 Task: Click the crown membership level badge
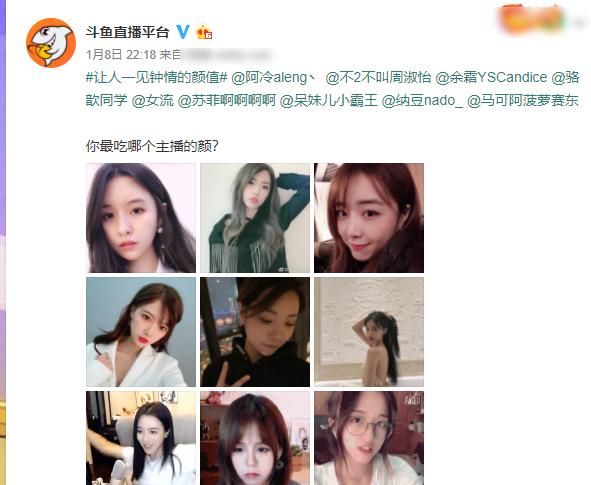pyautogui.click(x=204, y=32)
